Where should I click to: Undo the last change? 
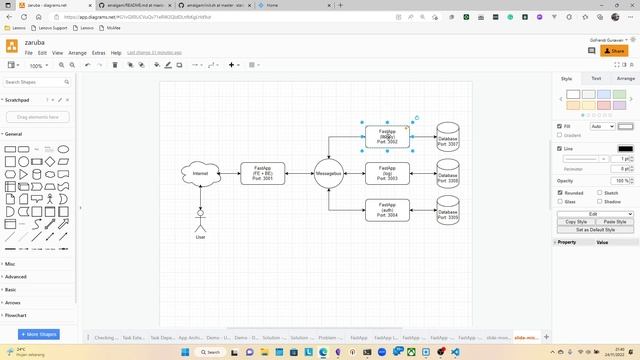click(87, 65)
